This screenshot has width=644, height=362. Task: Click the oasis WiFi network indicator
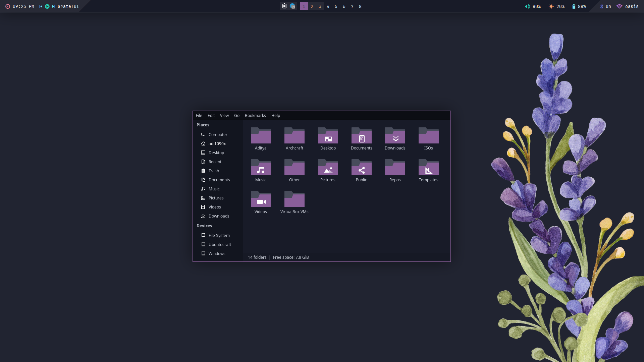tap(628, 6)
